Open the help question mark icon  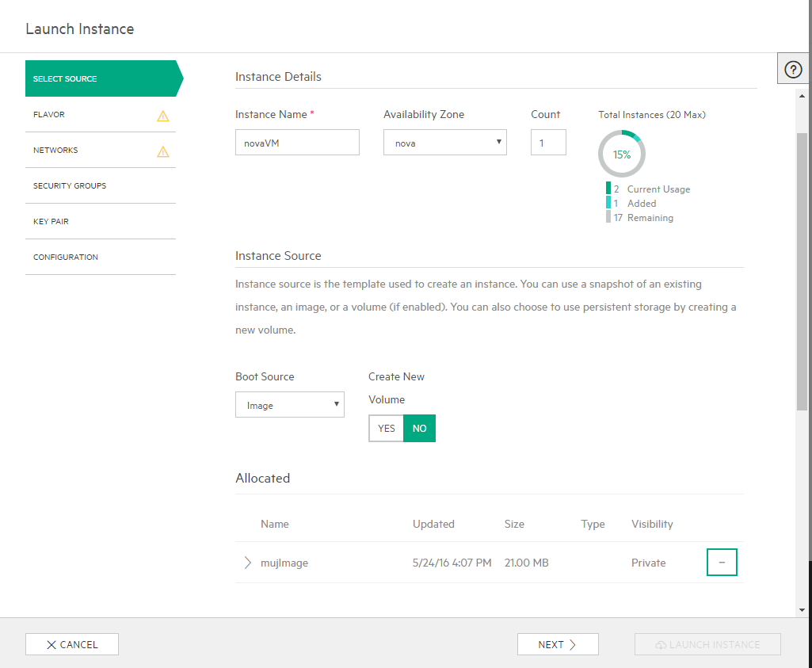point(793,69)
